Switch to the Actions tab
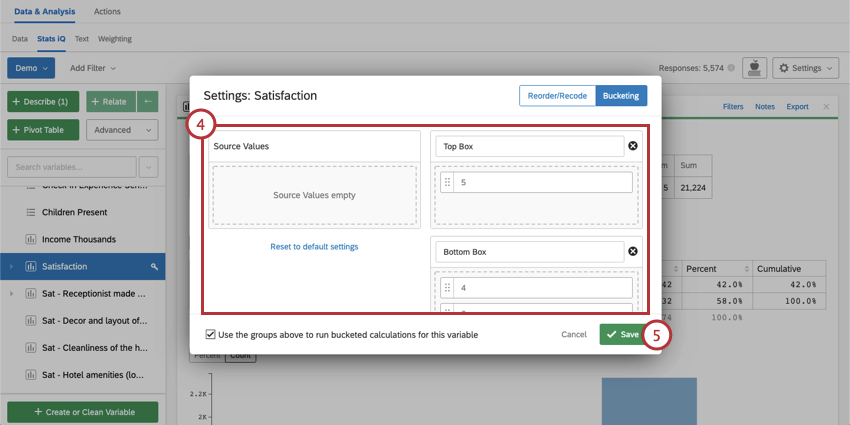The image size is (850, 425). (x=107, y=11)
